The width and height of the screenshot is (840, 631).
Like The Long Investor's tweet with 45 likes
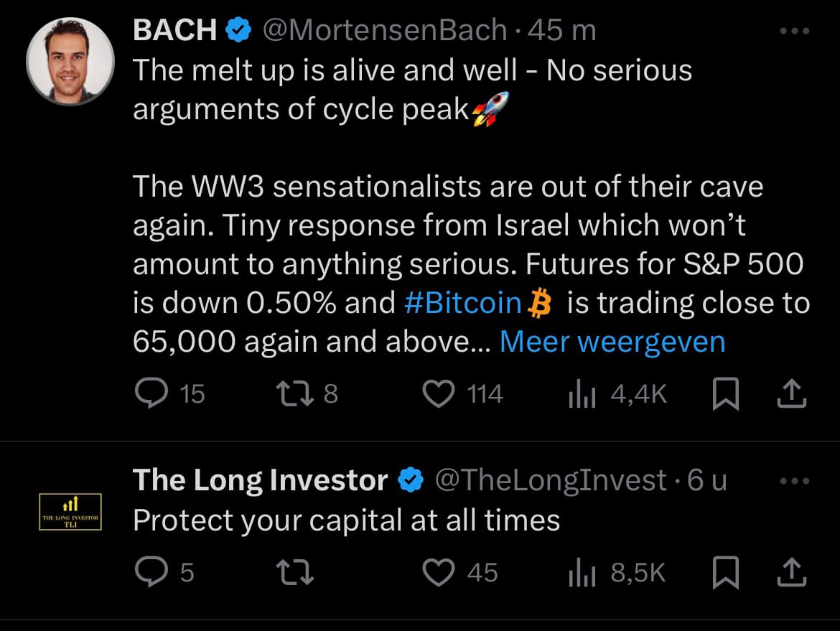[x=439, y=572]
